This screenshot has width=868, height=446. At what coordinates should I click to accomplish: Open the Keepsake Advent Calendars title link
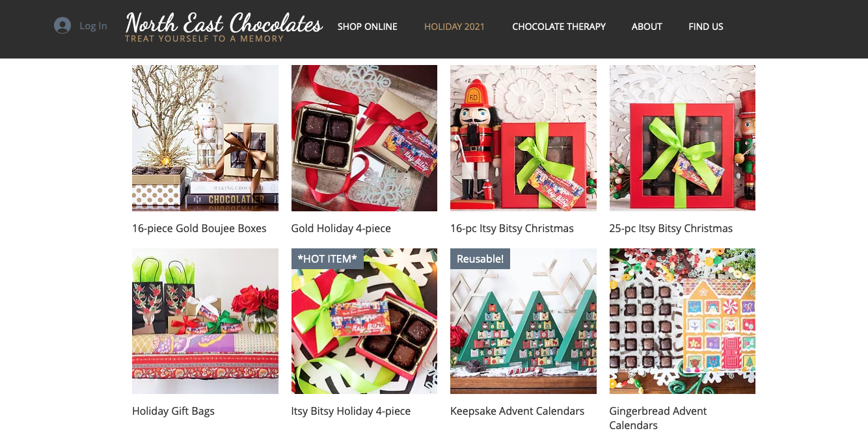tap(517, 411)
